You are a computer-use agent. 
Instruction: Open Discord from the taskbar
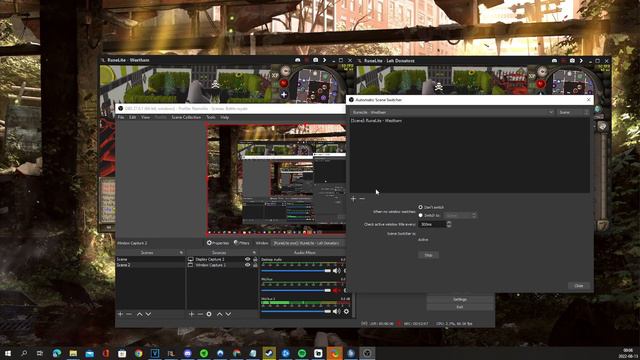(x=187, y=353)
